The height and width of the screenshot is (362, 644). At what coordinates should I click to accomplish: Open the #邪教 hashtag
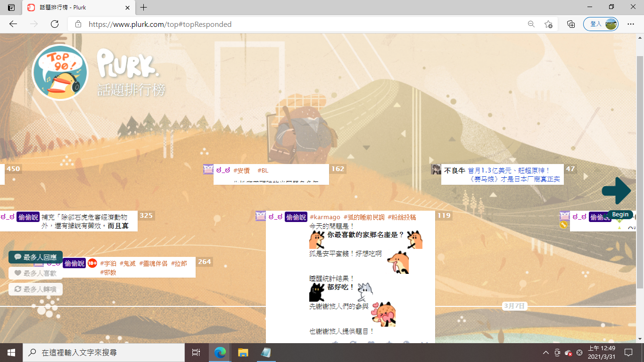(x=108, y=272)
